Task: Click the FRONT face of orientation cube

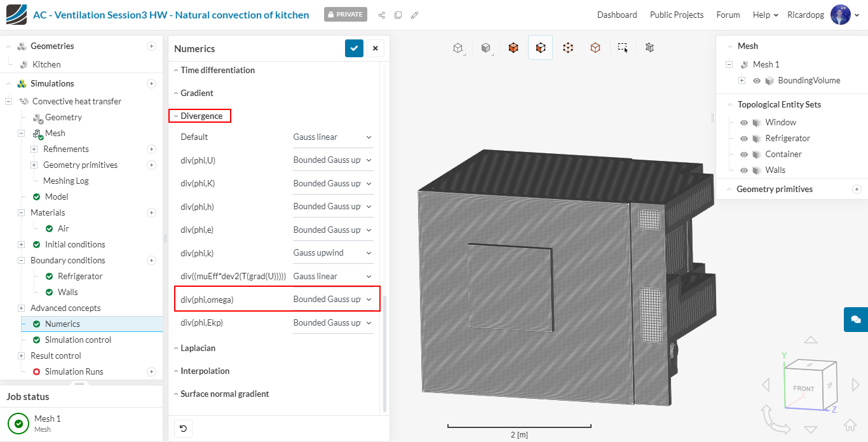Action: click(x=804, y=389)
